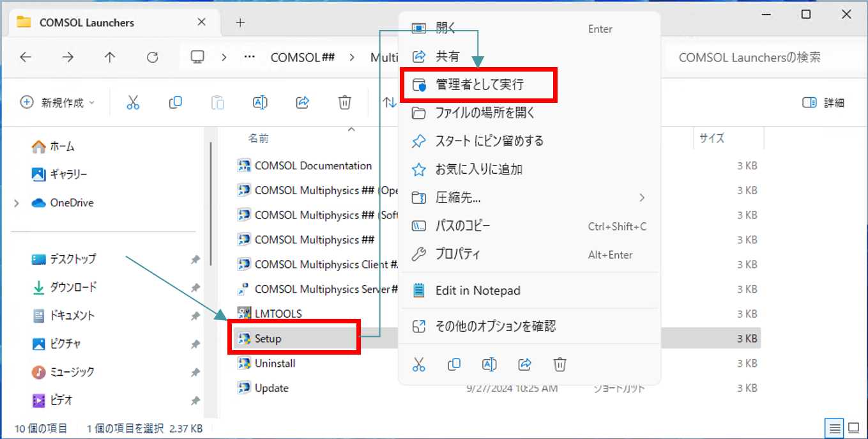This screenshot has width=868, height=439.
Task: Click the Copy icon in the toolbar
Action: pyautogui.click(x=175, y=102)
